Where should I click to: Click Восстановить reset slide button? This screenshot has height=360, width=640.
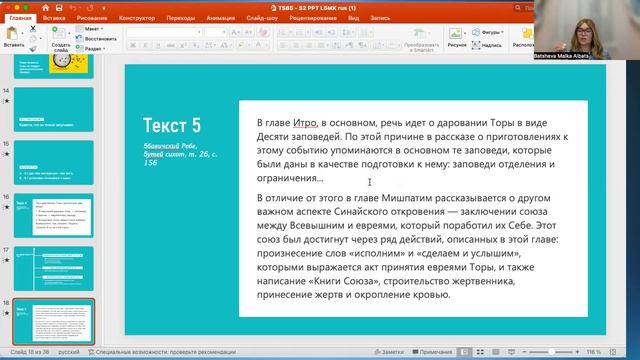tap(96, 39)
